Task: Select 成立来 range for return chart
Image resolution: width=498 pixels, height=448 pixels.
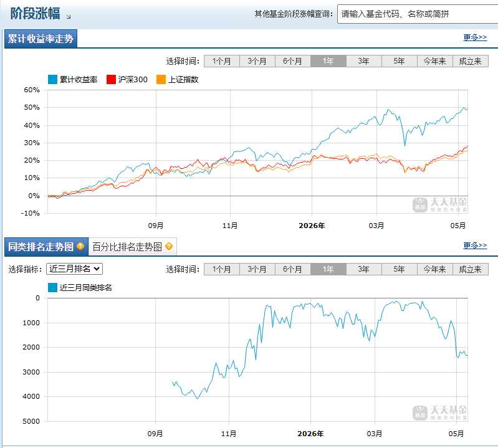Action: tap(470, 61)
